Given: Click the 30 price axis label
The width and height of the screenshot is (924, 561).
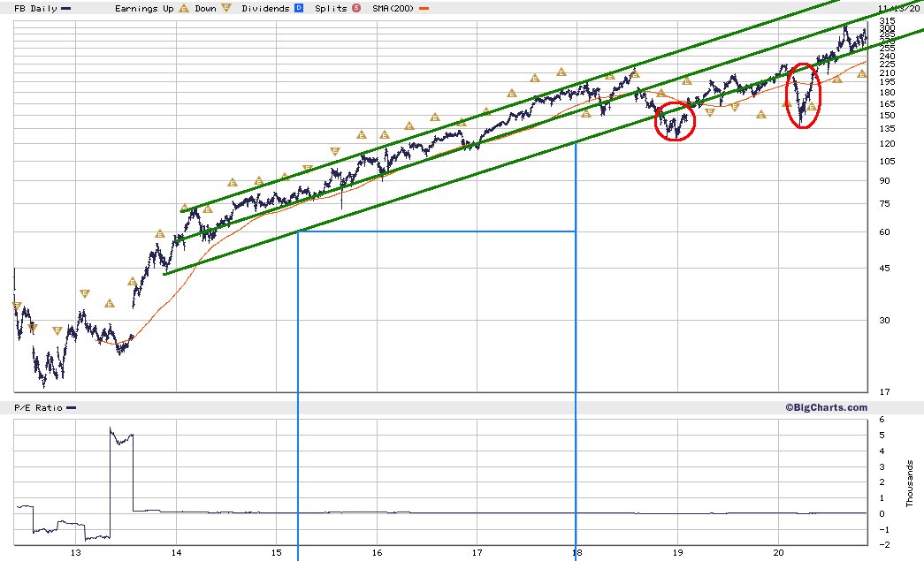Looking at the screenshot, I should 884,320.
